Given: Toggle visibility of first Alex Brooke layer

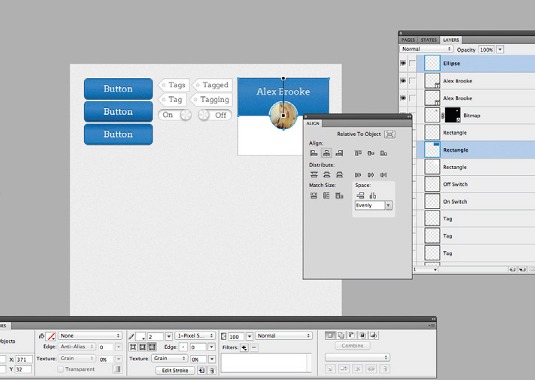Looking at the screenshot, I should [403, 81].
